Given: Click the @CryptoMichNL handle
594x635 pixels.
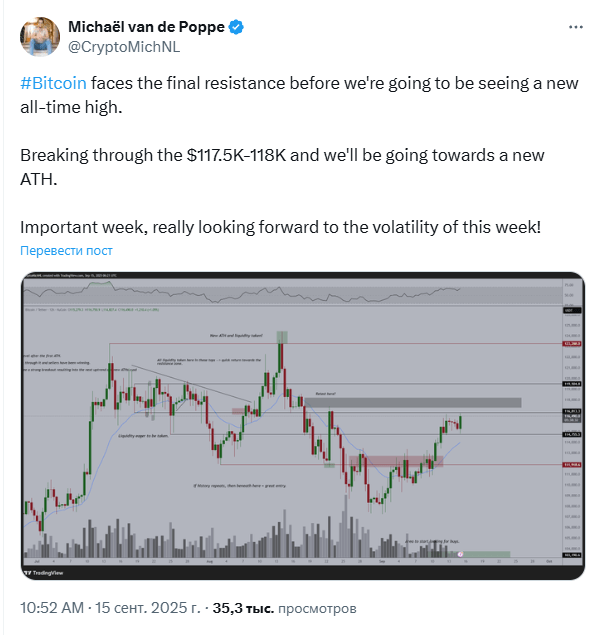Looking at the screenshot, I should [x=124, y=47].
